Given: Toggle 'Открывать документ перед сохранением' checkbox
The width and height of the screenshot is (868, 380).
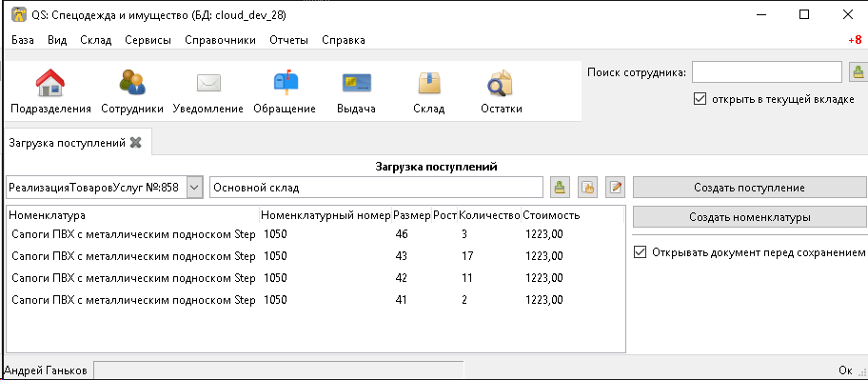Looking at the screenshot, I should tap(640, 252).
